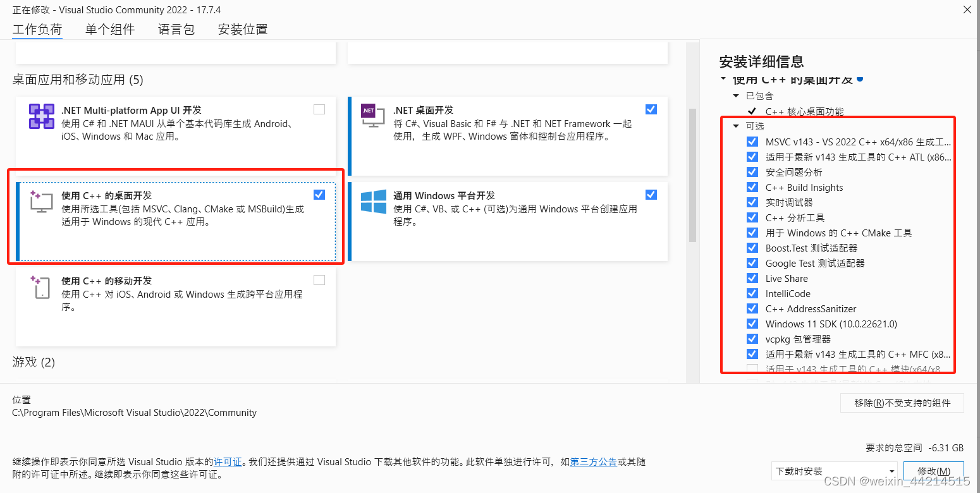
Task: Uncheck the C++ MFC (x86) option
Action: click(752, 354)
